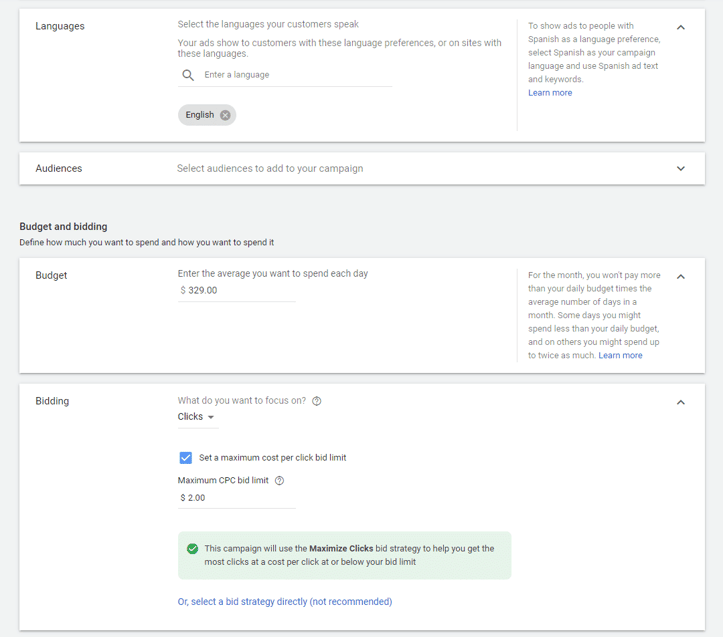Viewport: 723px width, 637px height.
Task: Click the search magnifier icon in Languages
Action: pos(188,75)
